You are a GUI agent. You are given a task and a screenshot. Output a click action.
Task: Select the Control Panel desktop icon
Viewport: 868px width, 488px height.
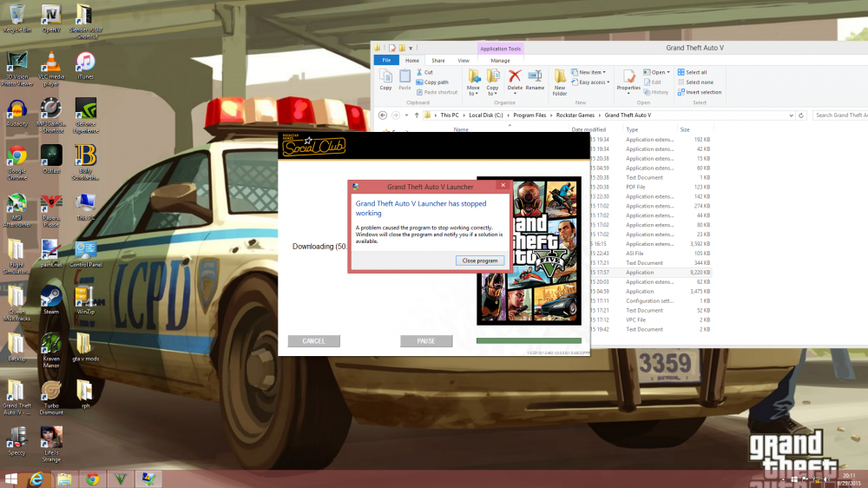pos(85,254)
